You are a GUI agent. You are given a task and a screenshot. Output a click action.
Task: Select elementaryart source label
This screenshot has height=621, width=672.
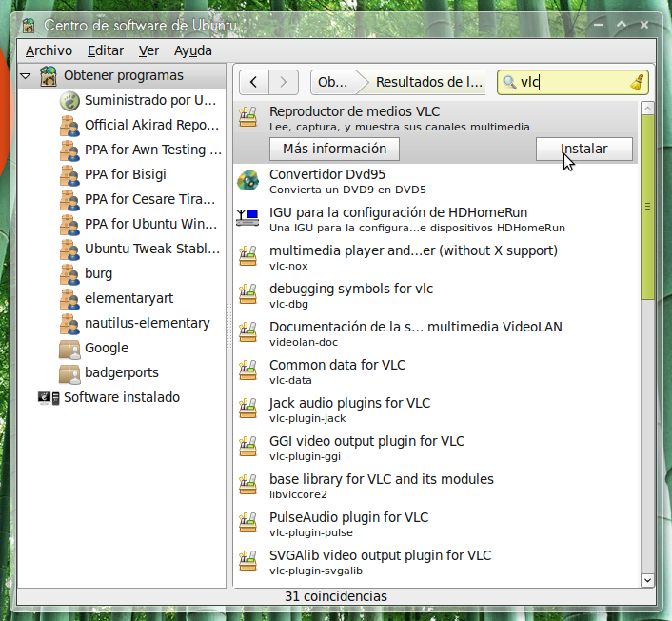128,298
